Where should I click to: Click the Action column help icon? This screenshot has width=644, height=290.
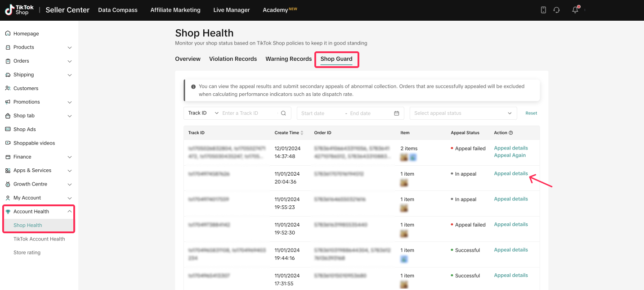point(511,133)
